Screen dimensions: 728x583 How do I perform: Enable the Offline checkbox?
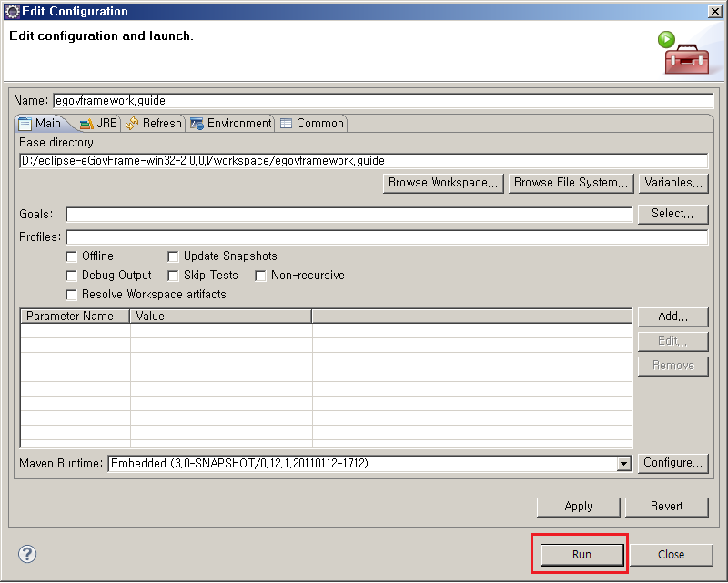coord(72,256)
